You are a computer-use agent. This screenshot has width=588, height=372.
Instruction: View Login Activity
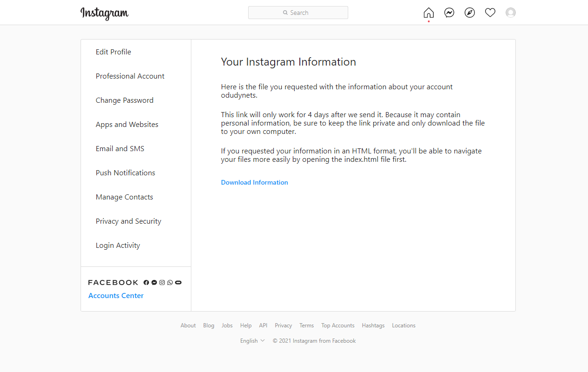(136, 245)
